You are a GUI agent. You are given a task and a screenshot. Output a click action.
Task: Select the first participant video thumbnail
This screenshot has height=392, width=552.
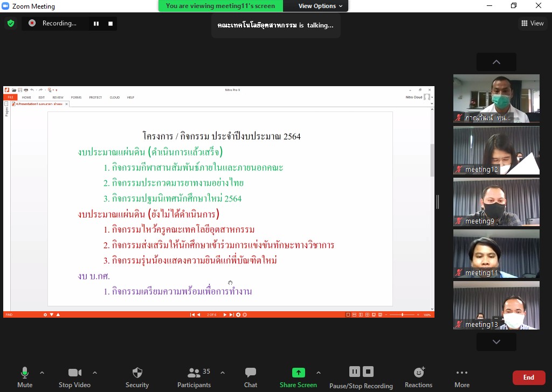[x=496, y=99]
